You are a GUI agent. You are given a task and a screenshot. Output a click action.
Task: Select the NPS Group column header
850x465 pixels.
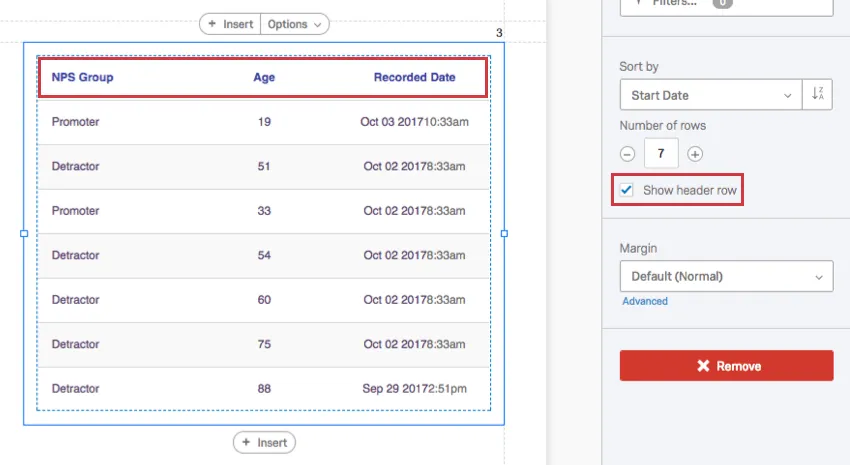83,77
